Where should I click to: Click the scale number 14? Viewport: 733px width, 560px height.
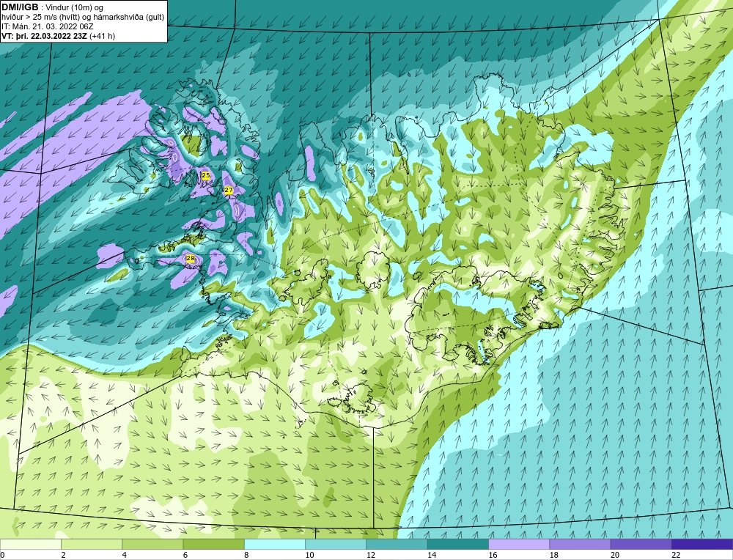pyautogui.click(x=432, y=556)
